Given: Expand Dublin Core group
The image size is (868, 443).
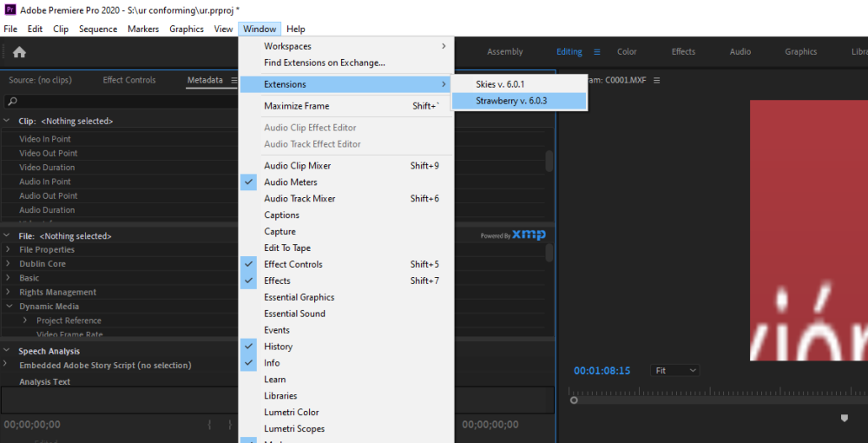Looking at the screenshot, I should click(x=8, y=263).
